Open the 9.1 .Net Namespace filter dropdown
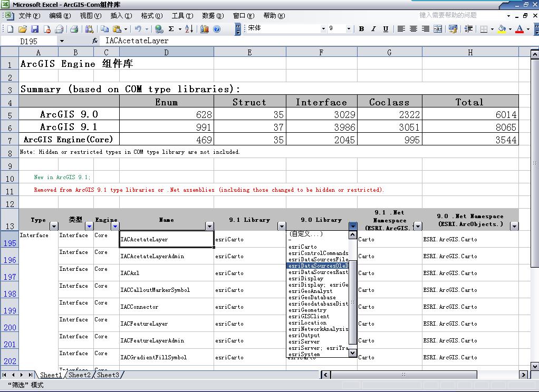This screenshot has width=539, height=392. click(418, 226)
